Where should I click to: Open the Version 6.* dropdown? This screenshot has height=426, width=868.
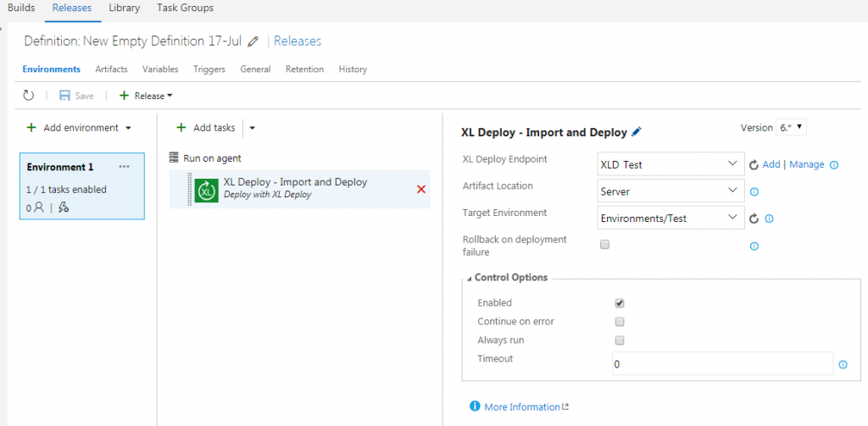[x=792, y=127]
